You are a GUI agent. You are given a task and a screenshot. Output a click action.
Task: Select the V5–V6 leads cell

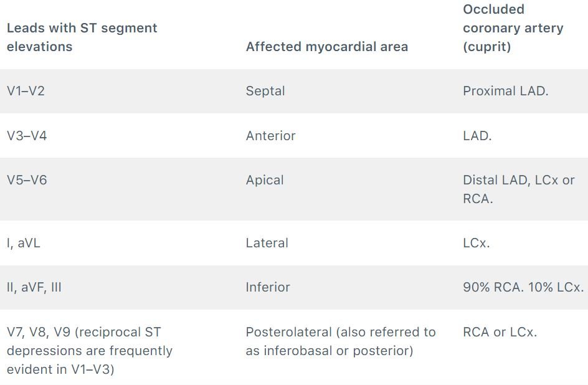tap(27, 180)
